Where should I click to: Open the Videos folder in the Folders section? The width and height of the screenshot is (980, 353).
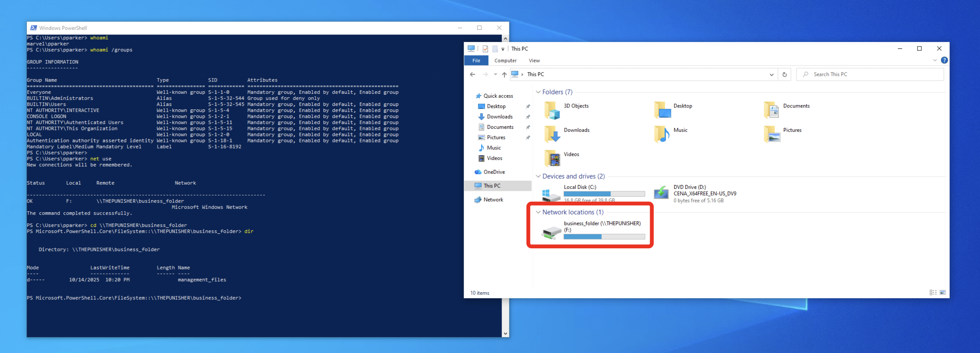pyautogui.click(x=552, y=158)
